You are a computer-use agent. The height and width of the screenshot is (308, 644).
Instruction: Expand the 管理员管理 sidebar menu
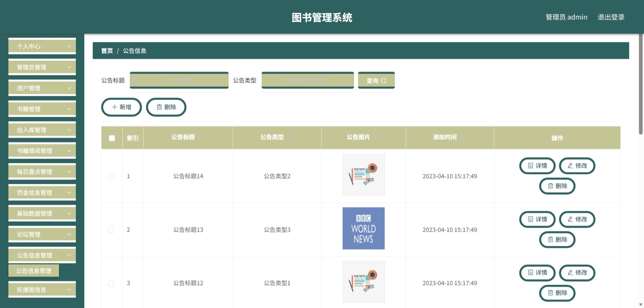(x=42, y=67)
